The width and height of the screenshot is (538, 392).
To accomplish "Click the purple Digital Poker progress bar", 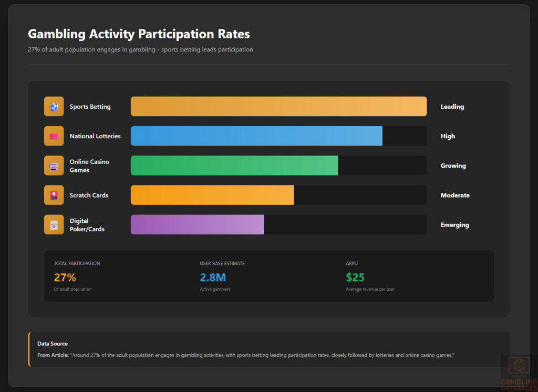I will (196, 224).
